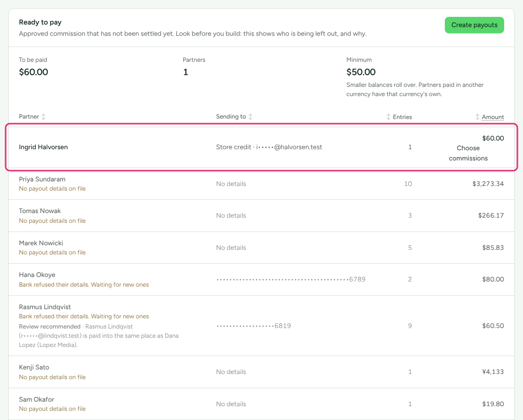Select Rasmus Lindqvist partner name

(x=45, y=307)
